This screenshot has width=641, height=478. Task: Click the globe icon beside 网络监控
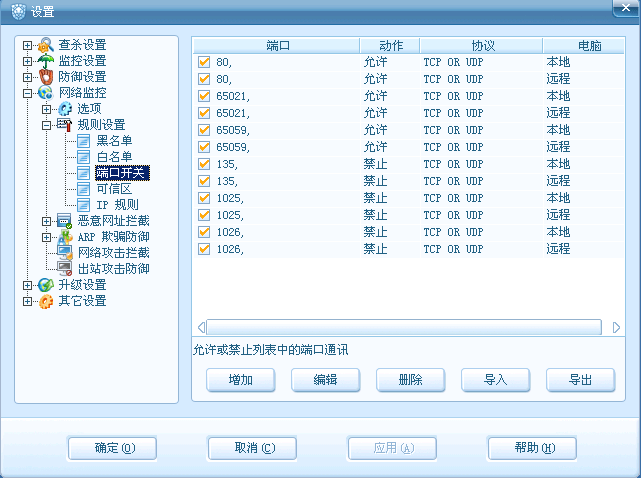click(x=46, y=93)
